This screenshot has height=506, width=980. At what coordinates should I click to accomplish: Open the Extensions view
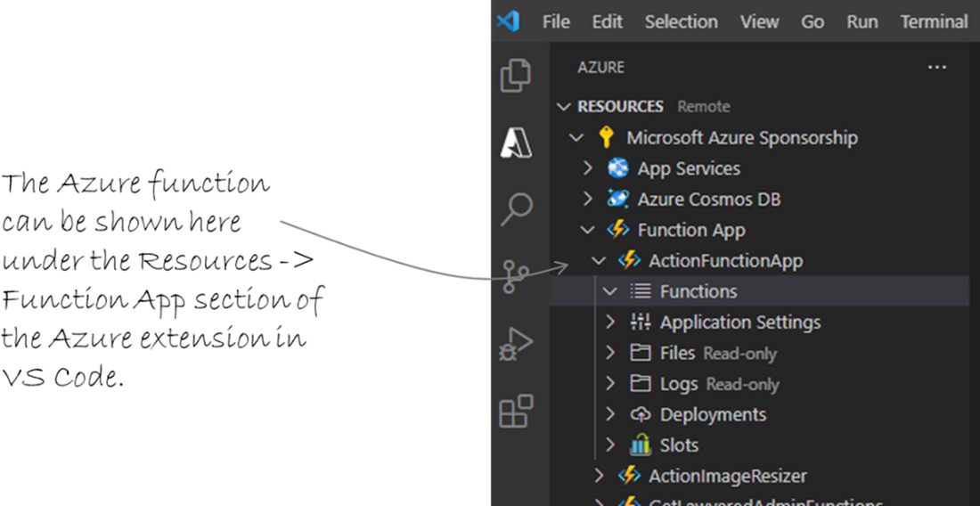click(516, 411)
